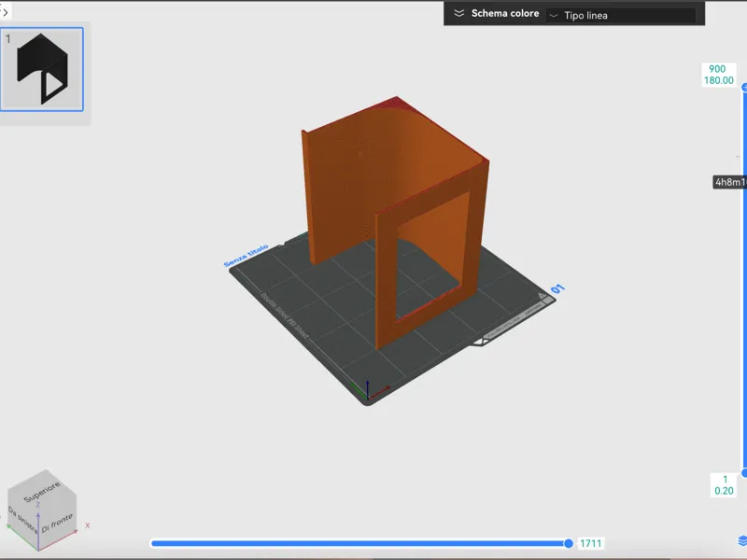Click the Di fronte face of view cube

point(57,523)
